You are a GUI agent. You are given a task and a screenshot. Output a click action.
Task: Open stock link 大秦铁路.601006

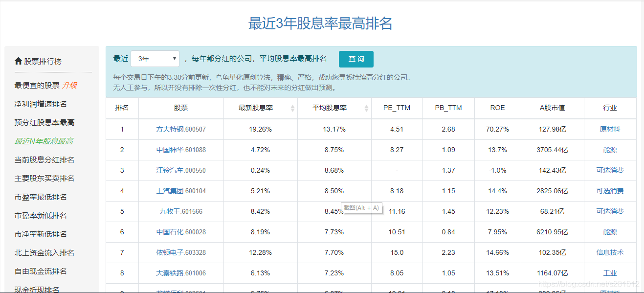181,273
